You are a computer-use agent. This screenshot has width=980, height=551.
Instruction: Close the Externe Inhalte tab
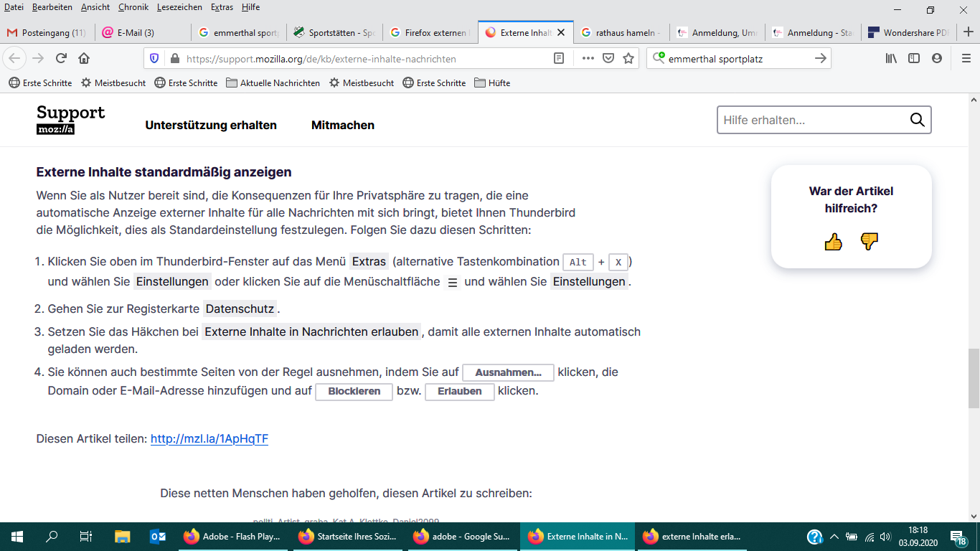click(561, 32)
